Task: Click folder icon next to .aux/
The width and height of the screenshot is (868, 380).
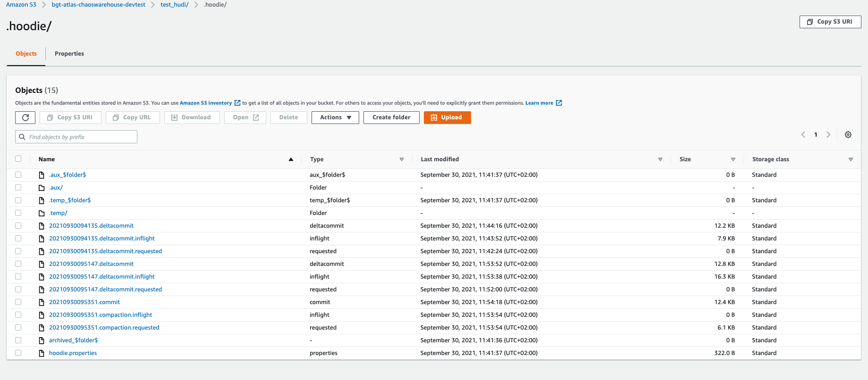Action: click(42, 188)
